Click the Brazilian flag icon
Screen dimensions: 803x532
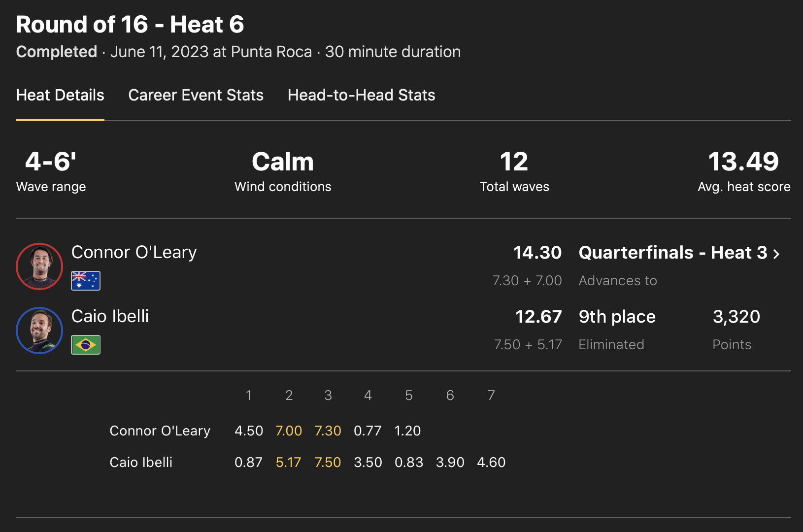tap(86, 345)
